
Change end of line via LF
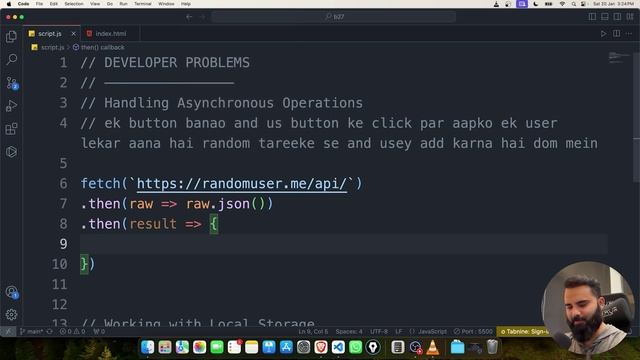(399, 331)
